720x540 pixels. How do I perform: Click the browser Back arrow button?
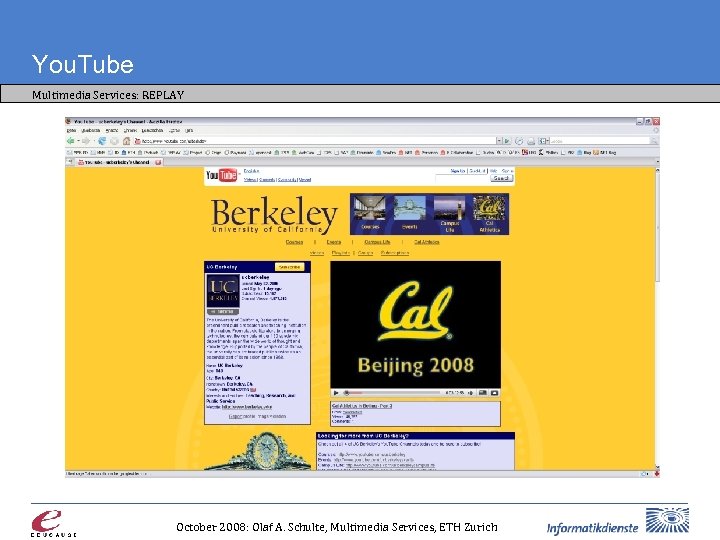pyautogui.click(x=70, y=141)
